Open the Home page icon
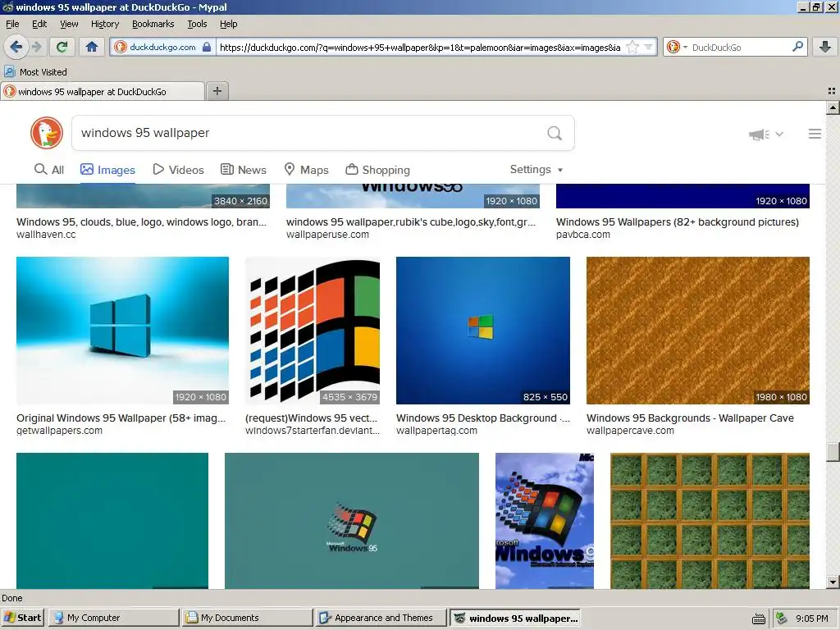This screenshot has height=630, width=840. [x=92, y=47]
